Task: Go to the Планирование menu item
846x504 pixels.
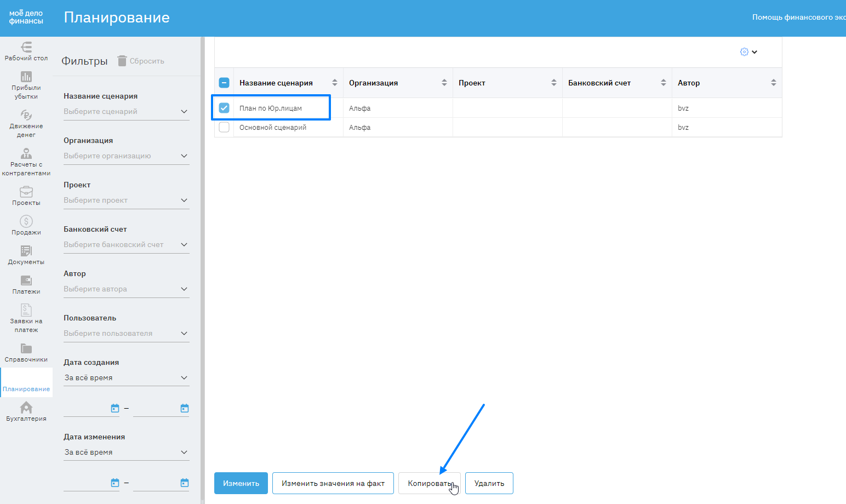Action: pos(26,382)
